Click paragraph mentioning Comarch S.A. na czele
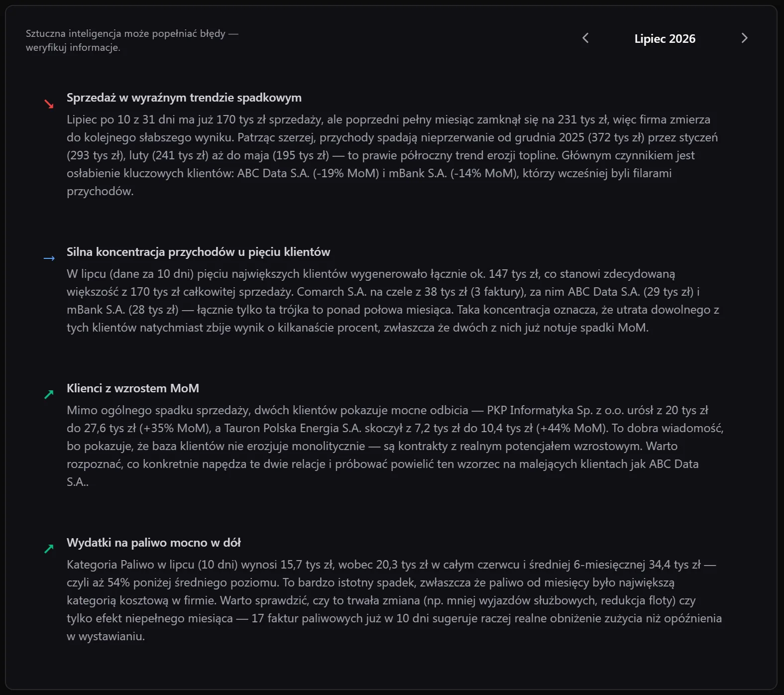The height and width of the screenshot is (695, 784). point(393,301)
